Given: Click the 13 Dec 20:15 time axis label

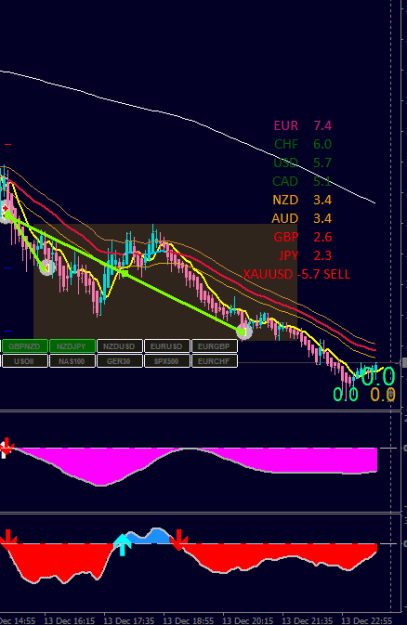Looking at the screenshot, I should coord(248,621).
